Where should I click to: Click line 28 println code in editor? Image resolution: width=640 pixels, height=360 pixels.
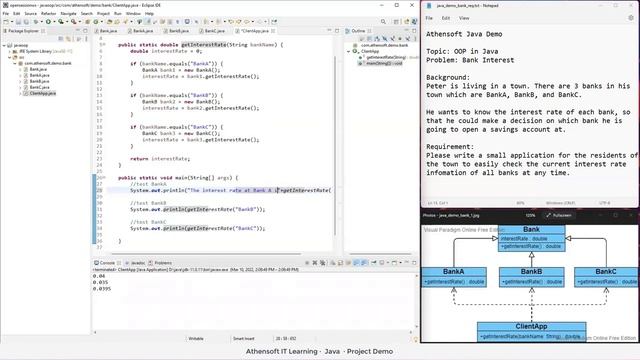(231, 190)
